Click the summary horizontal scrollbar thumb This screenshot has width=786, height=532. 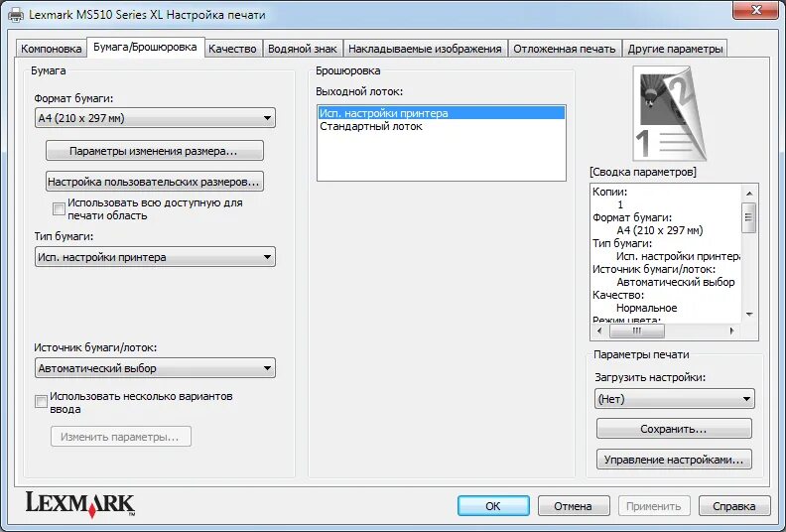(x=636, y=331)
